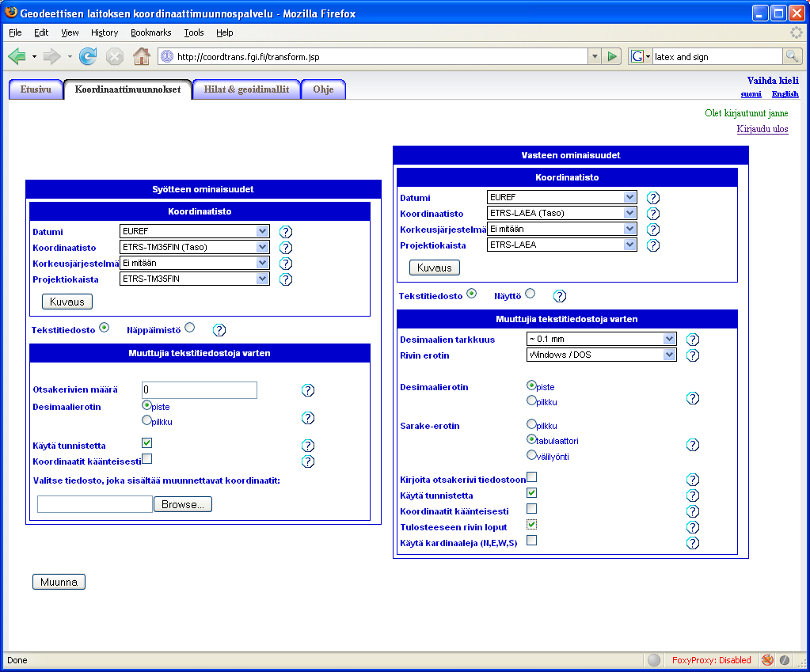
Task: Enable input Koordinaatit käänteisesti checkbox
Action: [146, 458]
